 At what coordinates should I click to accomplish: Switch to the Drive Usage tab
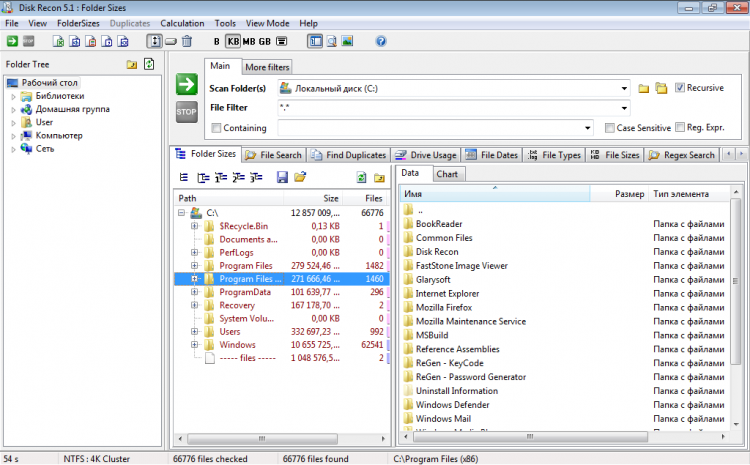point(426,155)
